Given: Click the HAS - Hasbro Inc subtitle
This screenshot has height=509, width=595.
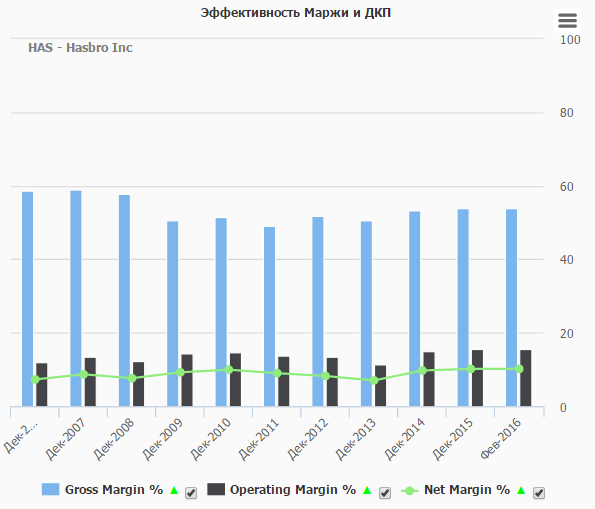Looking at the screenshot, I should (x=80, y=48).
